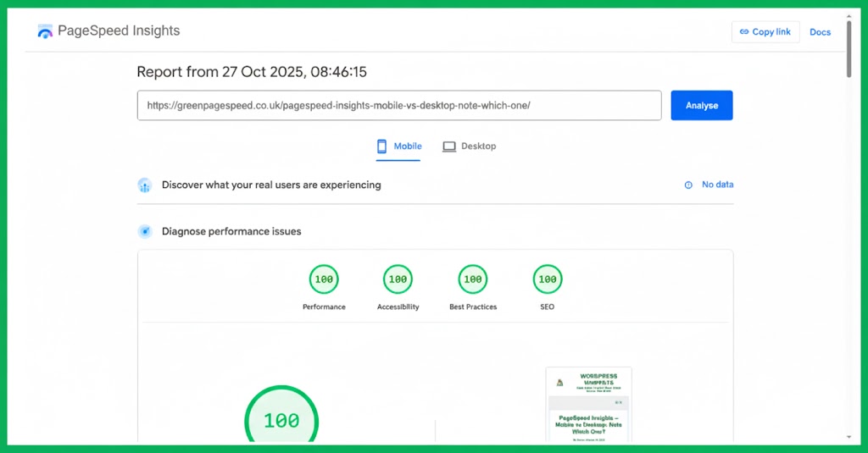Image resolution: width=868 pixels, height=453 pixels.
Task: Switch to the Desktop tab
Action: [x=470, y=146]
